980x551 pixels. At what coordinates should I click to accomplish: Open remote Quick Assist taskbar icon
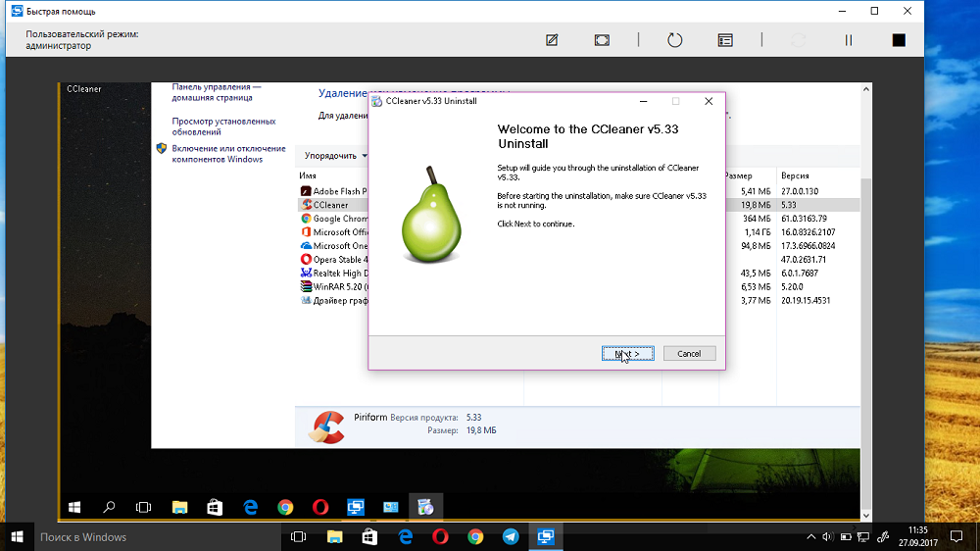pyautogui.click(x=356, y=507)
